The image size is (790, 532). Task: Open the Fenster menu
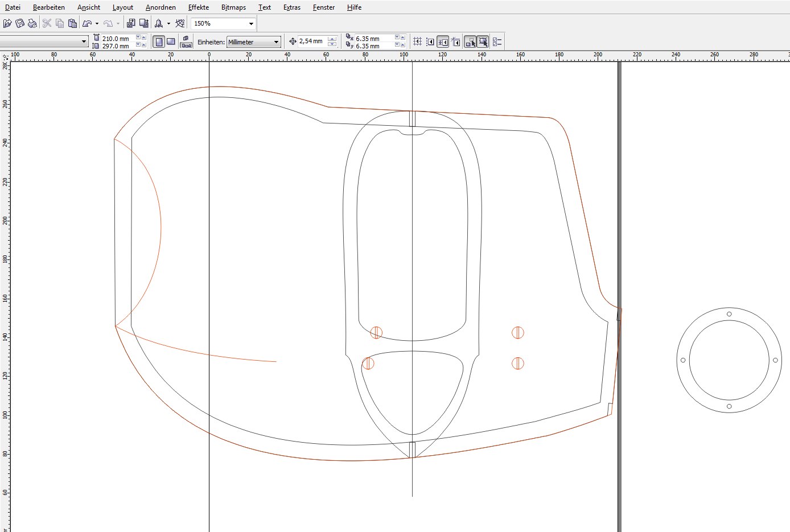click(324, 7)
